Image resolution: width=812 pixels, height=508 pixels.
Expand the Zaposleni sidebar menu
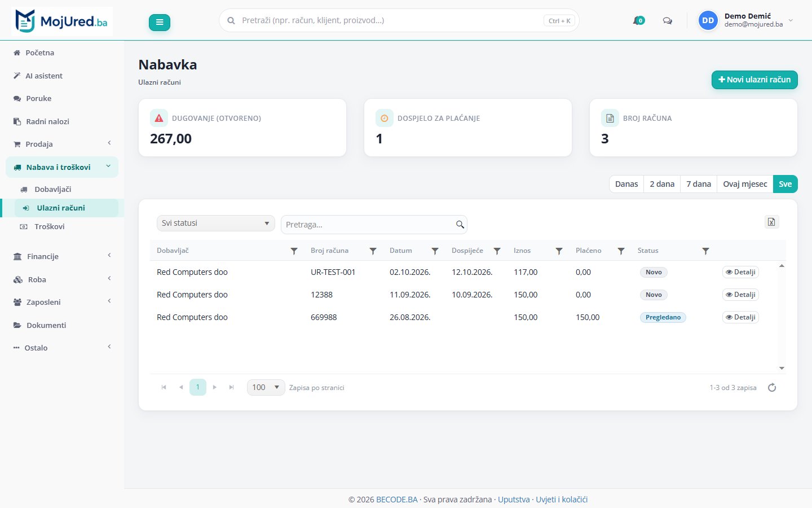62,302
